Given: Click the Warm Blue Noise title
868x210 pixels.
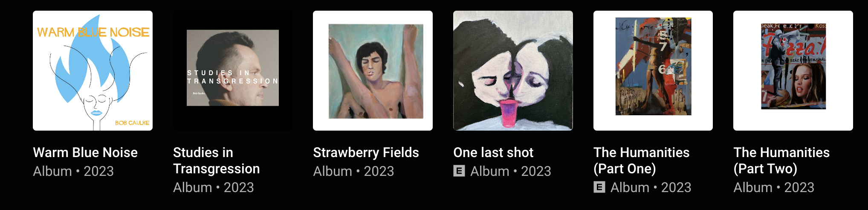Looking at the screenshot, I should (85, 152).
